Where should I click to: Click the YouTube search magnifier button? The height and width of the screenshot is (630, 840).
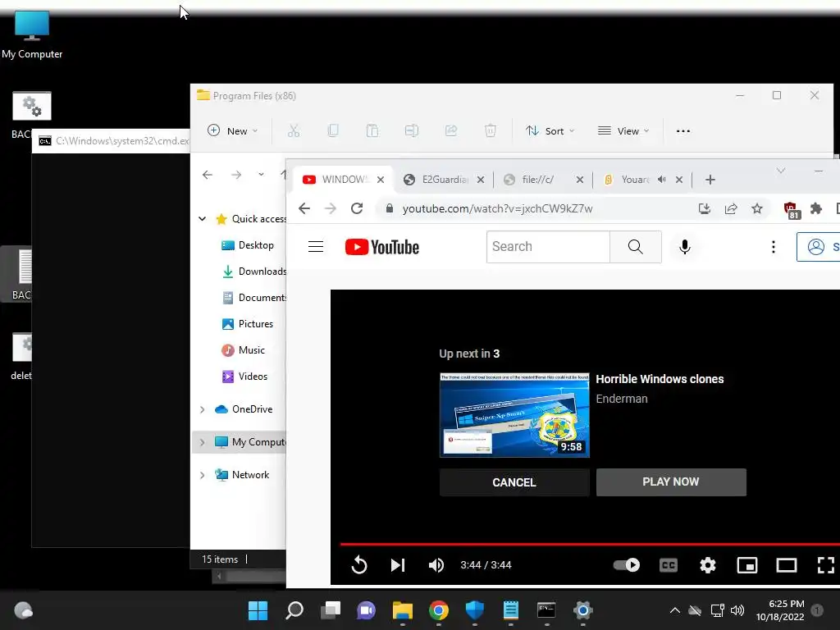[636, 246]
